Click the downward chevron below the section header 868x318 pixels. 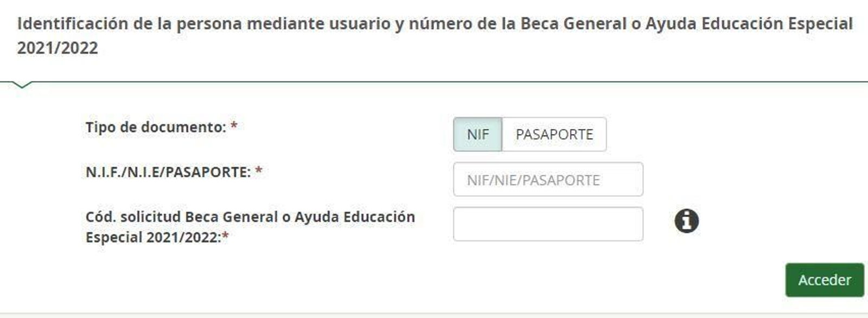click(x=23, y=83)
